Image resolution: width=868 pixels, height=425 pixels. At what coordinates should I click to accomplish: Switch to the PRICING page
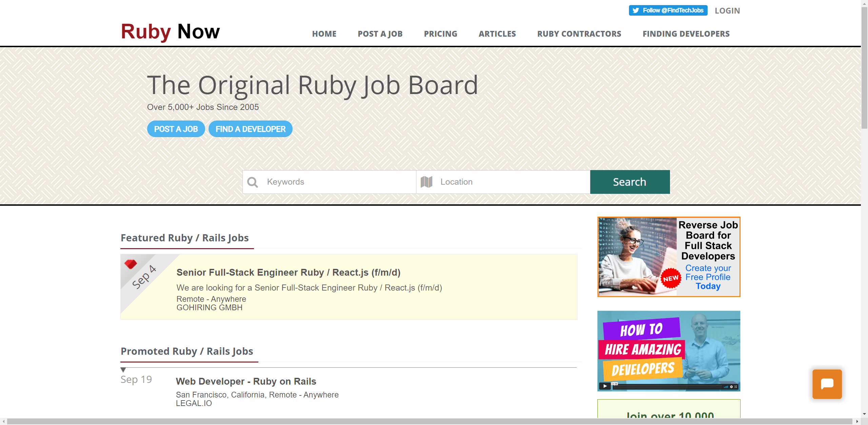[x=440, y=34]
